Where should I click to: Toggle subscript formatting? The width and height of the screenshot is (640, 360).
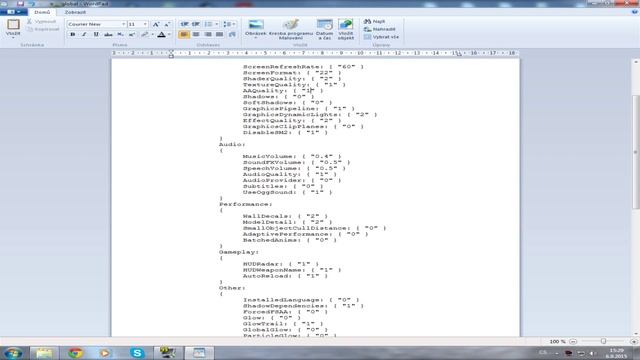[120, 35]
